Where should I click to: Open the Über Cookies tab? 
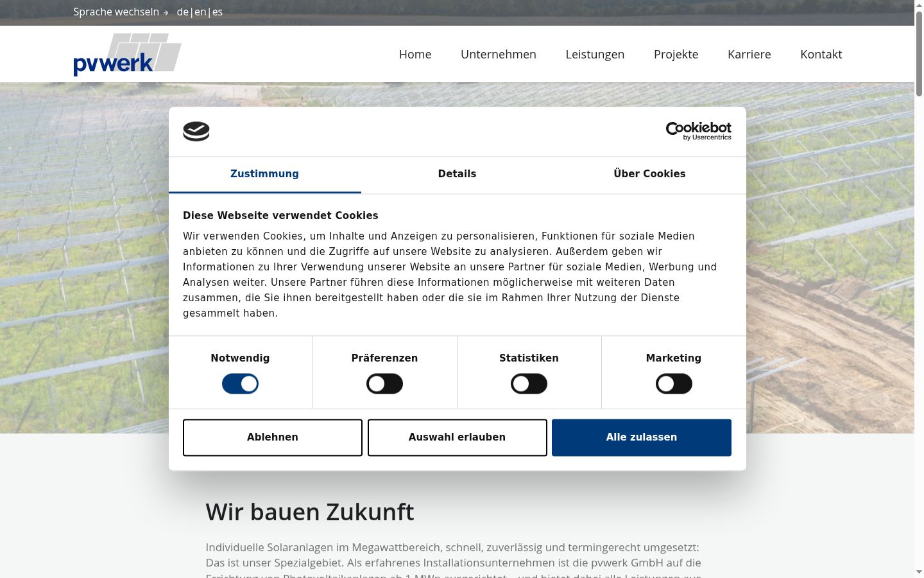649,174
